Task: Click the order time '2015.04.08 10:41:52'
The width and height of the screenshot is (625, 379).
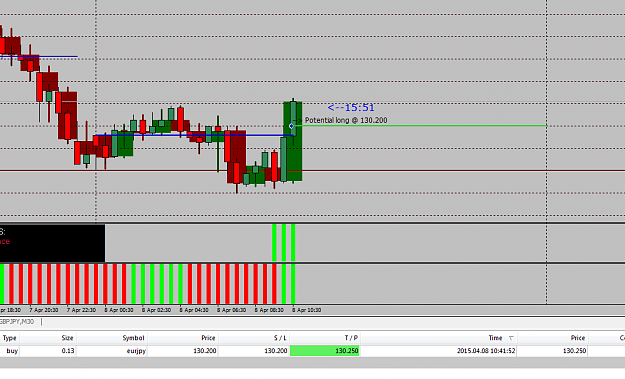Action: 486,351
